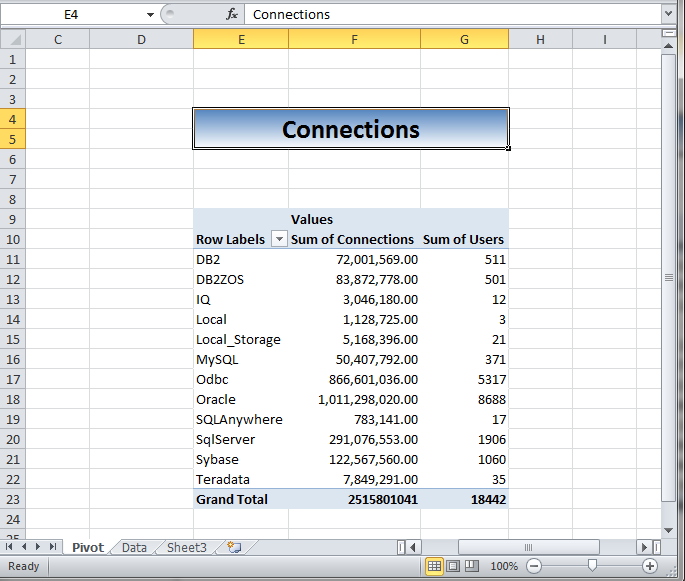Click the Sum of Connections header
685x581 pixels.
[352, 239]
